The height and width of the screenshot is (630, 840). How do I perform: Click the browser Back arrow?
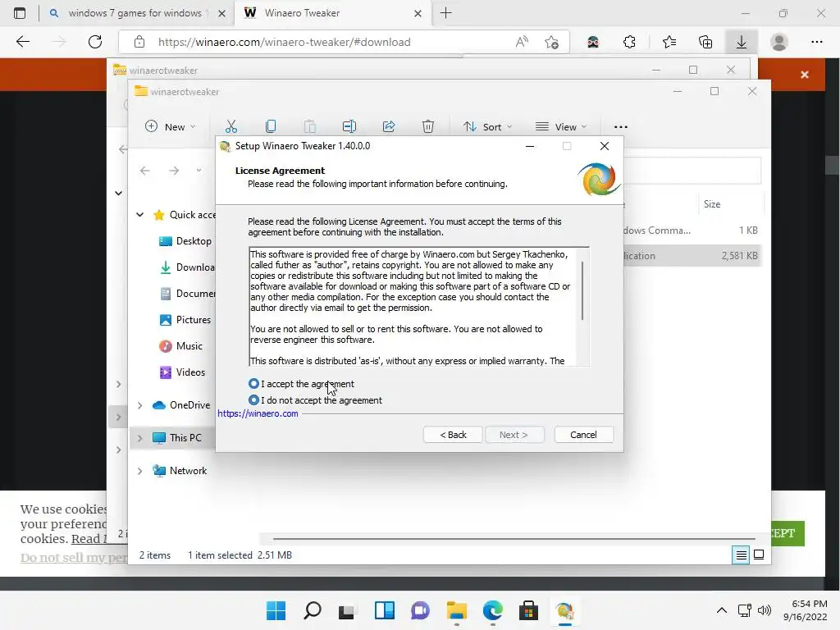coord(22,42)
